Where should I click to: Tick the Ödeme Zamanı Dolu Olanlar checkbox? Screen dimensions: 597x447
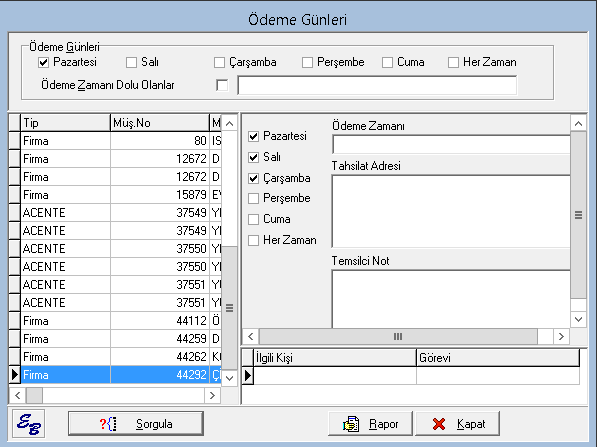pyautogui.click(x=222, y=85)
